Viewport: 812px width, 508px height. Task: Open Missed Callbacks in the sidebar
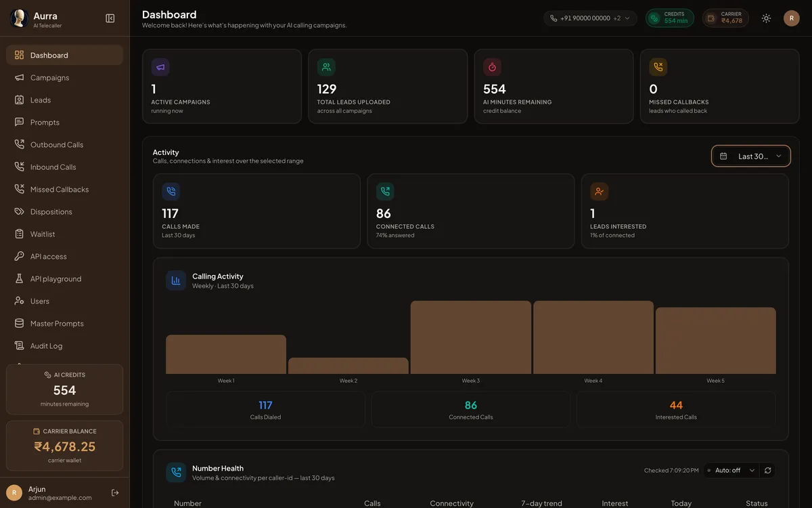[64, 189]
